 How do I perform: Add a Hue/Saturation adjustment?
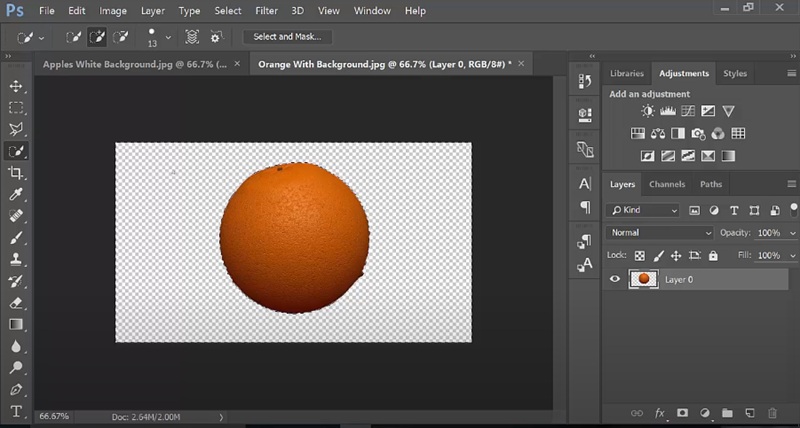click(x=638, y=134)
